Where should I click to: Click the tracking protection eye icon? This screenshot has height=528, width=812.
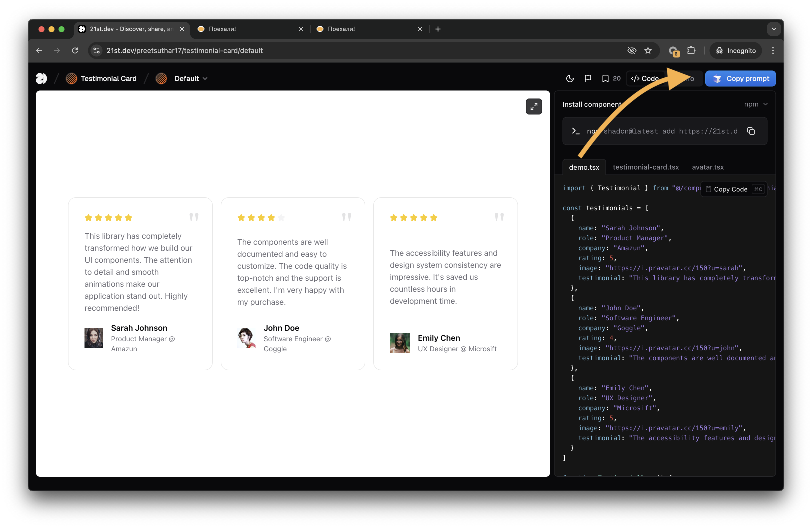tap(631, 50)
